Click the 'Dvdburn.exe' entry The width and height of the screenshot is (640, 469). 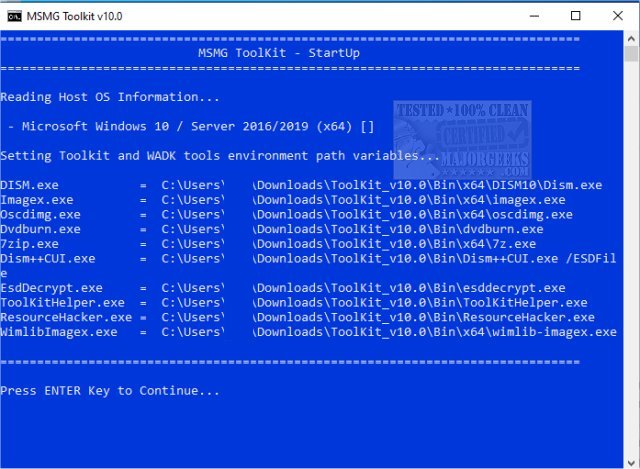40,229
